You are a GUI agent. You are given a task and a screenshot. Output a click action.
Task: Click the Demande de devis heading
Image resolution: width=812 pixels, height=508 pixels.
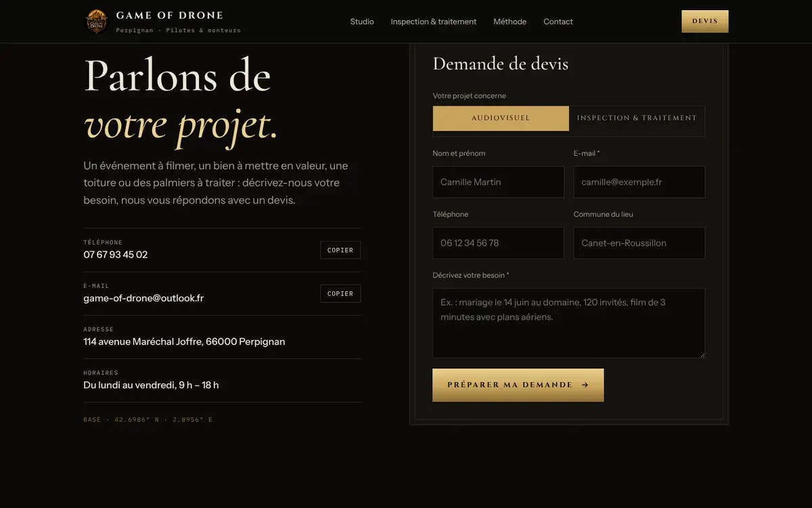[501, 64]
